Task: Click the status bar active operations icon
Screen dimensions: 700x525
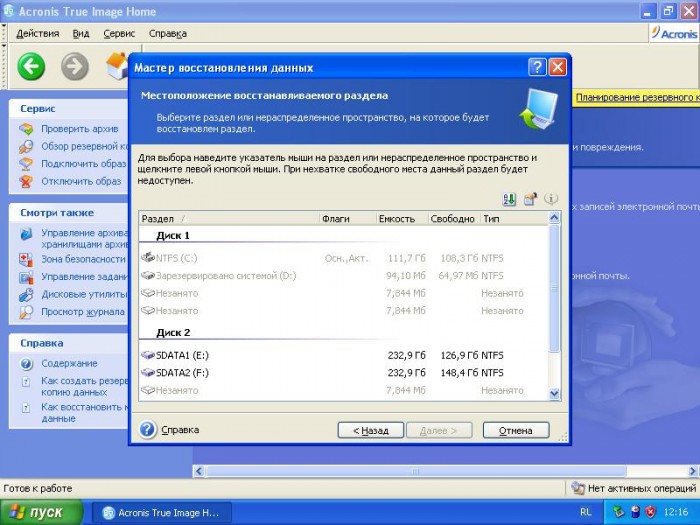Action: tap(578, 488)
